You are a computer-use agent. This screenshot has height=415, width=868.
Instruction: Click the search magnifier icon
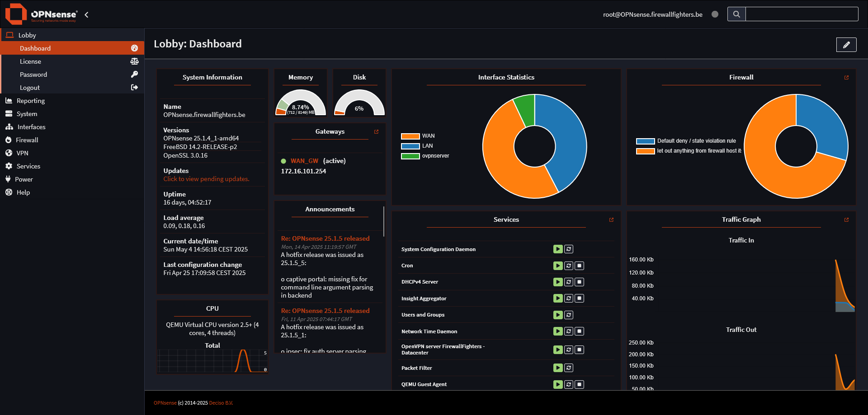tap(736, 14)
